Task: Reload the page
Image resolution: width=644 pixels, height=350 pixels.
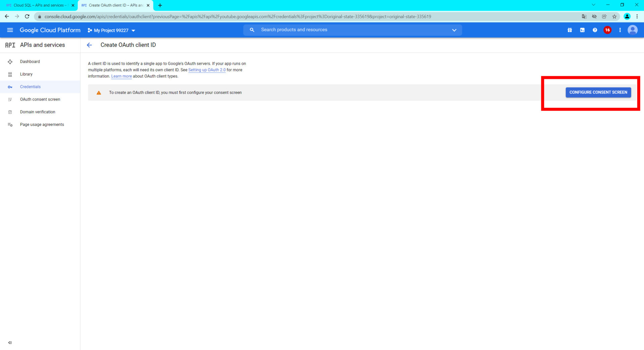Action: 27,16
